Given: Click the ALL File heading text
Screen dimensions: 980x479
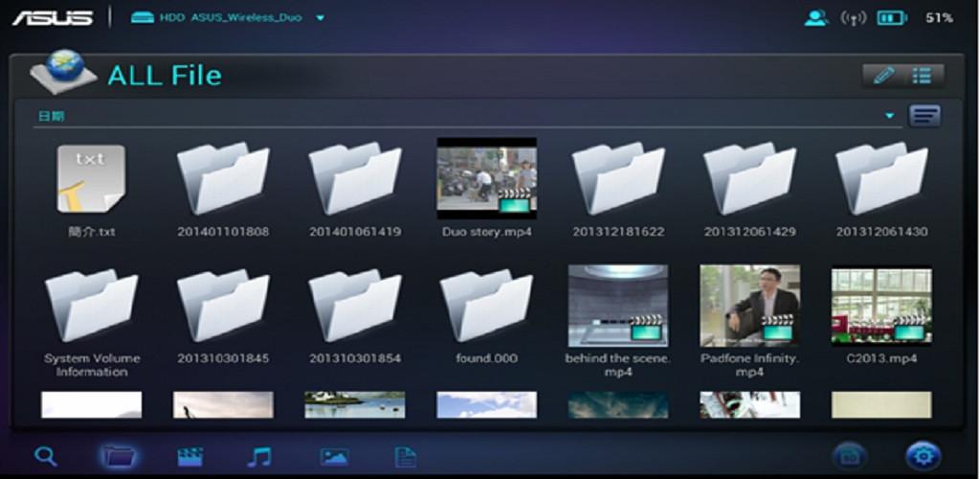Looking at the screenshot, I should click(x=165, y=76).
